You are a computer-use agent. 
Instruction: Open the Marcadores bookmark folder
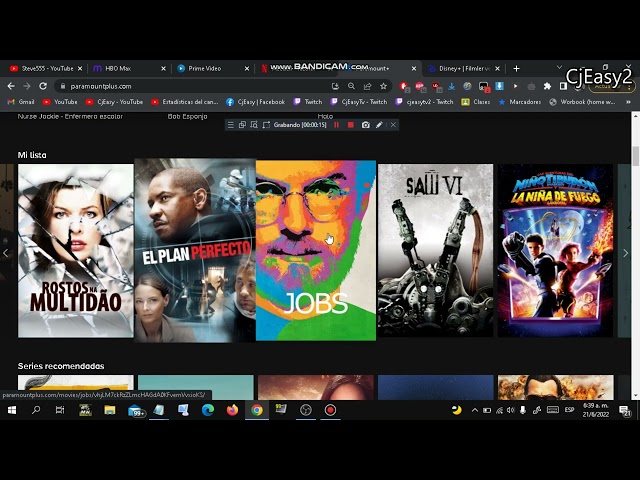[x=520, y=102]
